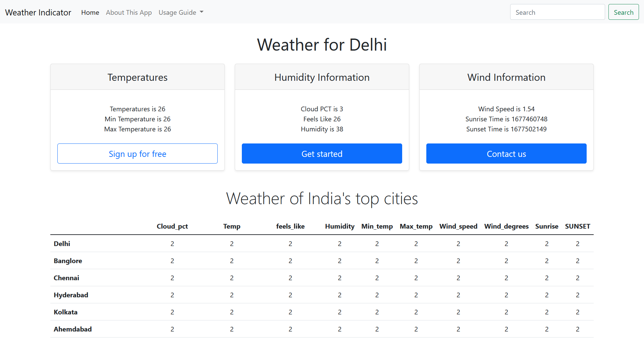This screenshot has height=362, width=644.
Task: Focus the Search input field
Action: pos(557,12)
